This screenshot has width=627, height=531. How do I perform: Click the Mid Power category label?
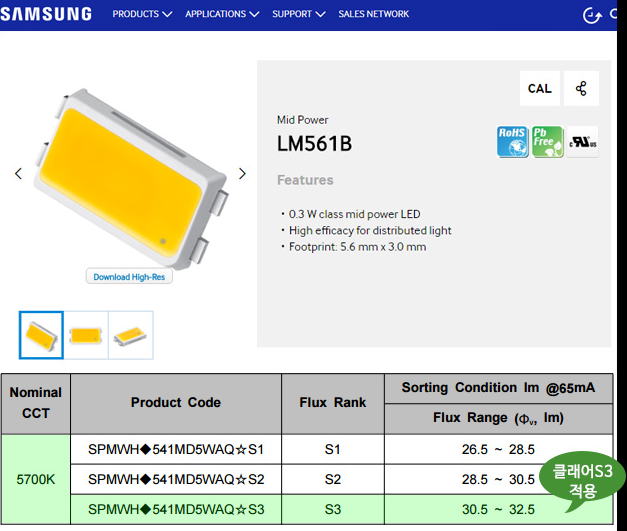[303, 120]
